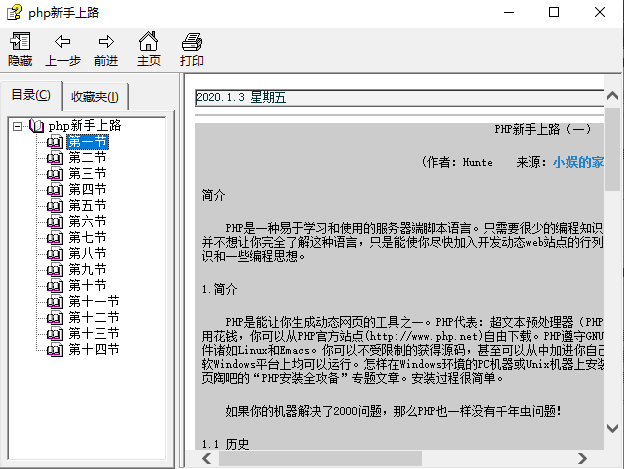The image size is (624, 469).
Task: Open the 小炭的家 source link
Action: (x=578, y=162)
